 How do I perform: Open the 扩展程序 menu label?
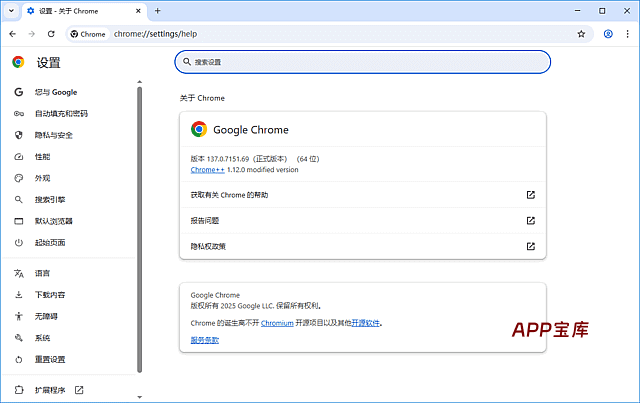pos(50,390)
